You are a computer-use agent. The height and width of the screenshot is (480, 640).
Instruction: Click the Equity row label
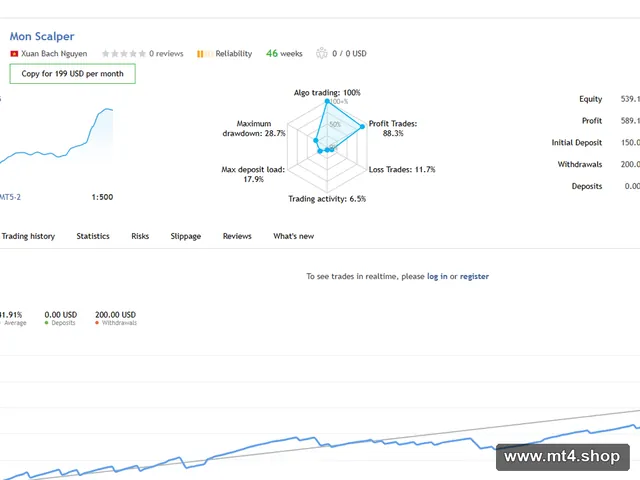coord(591,99)
